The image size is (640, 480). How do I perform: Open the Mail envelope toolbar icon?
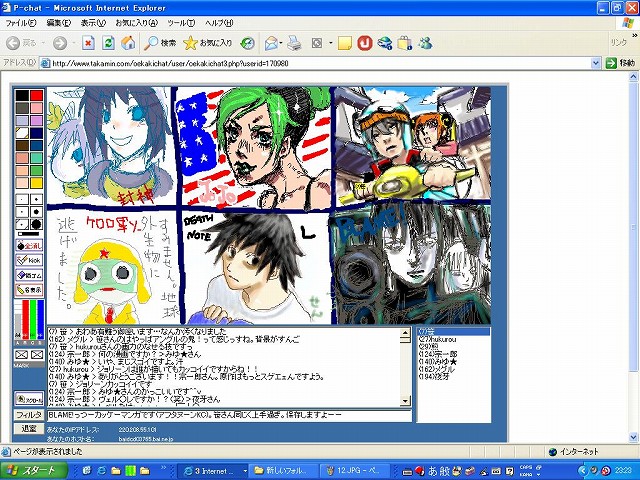pyautogui.click(x=271, y=43)
